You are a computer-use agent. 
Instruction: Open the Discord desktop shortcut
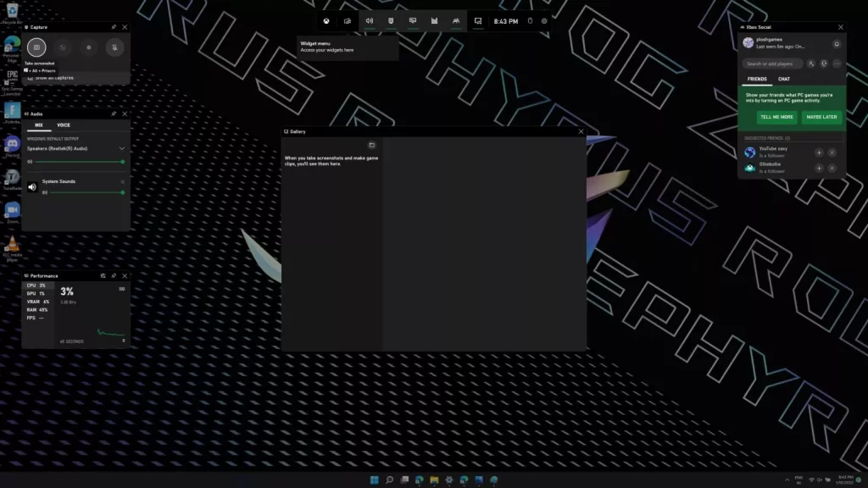[x=12, y=147]
